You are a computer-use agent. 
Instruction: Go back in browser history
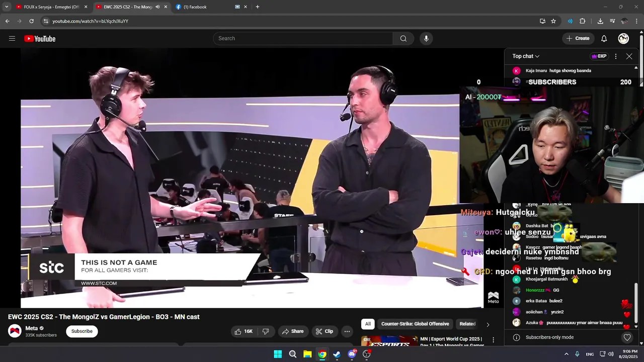(7, 21)
